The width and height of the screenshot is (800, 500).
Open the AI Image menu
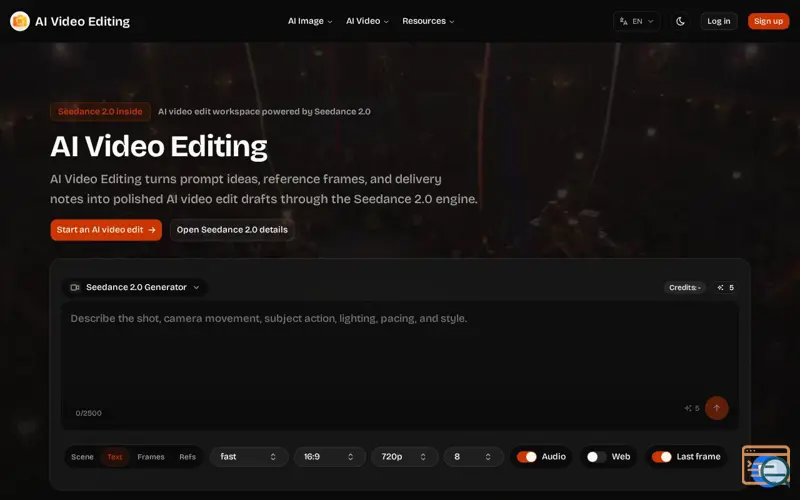[310, 21]
